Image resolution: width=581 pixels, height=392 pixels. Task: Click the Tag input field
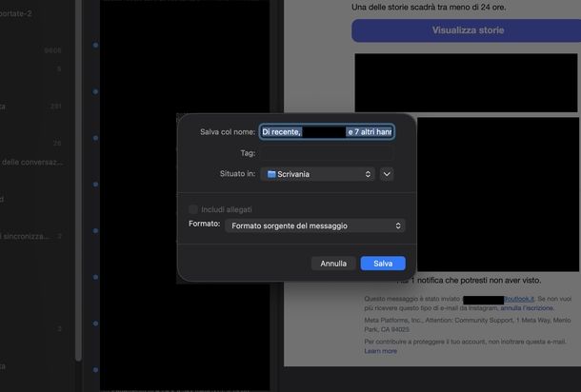[x=327, y=153]
